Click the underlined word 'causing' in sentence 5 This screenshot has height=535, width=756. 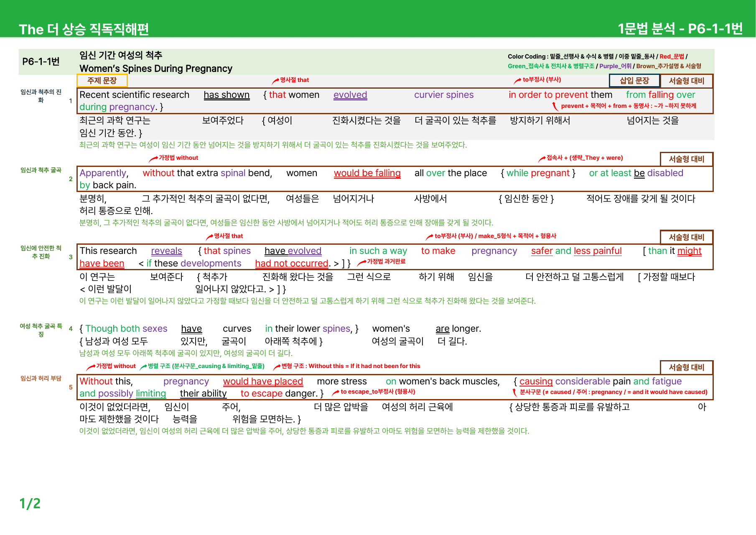tap(536, 381)
